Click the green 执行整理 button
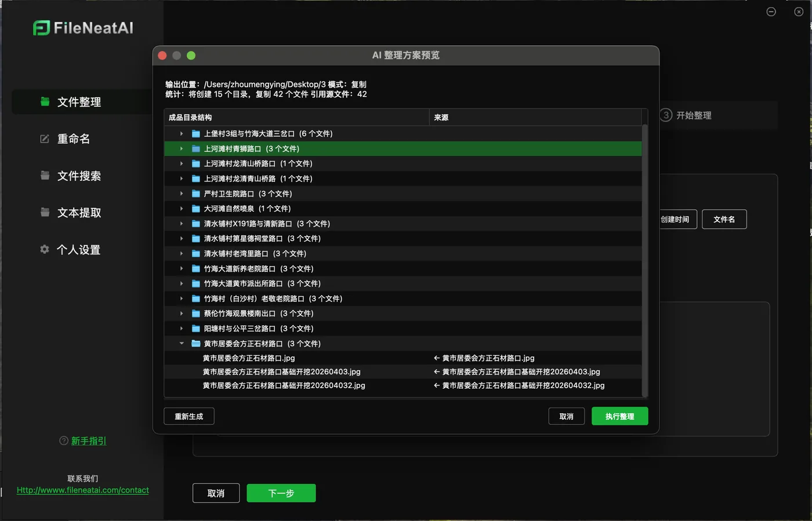This screenshot has width=812, height=521. pyautogui.click(x=619, y=416)
